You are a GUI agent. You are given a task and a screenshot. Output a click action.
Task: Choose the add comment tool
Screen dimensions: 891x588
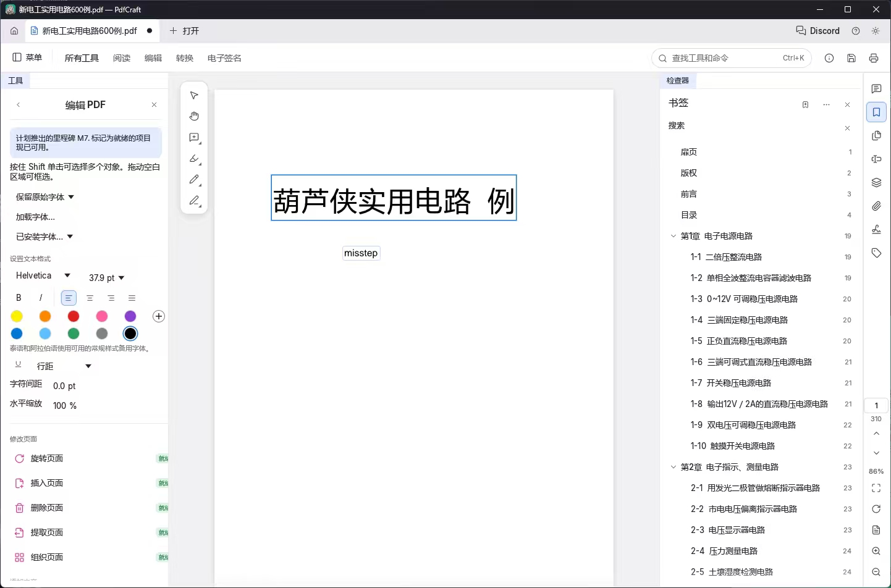pos(194,137)
